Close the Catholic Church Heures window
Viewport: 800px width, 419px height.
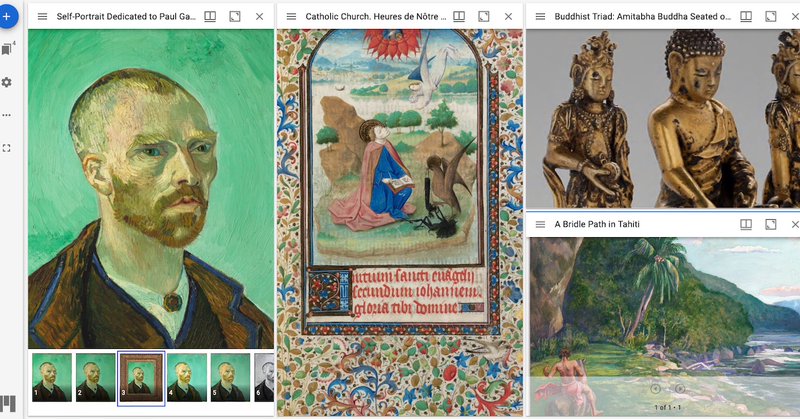click(x=509, y=16)
